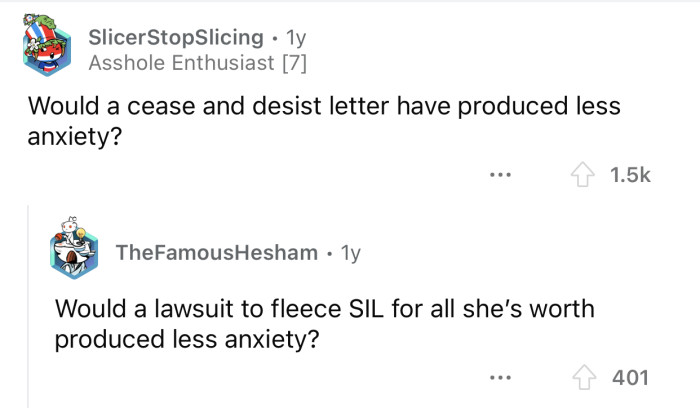Image resolution: width=700 pixels, height=408 pixels.
Task: Open three-dot menu on TheFamousHesham's reply
Action: (x=499, y=378)
